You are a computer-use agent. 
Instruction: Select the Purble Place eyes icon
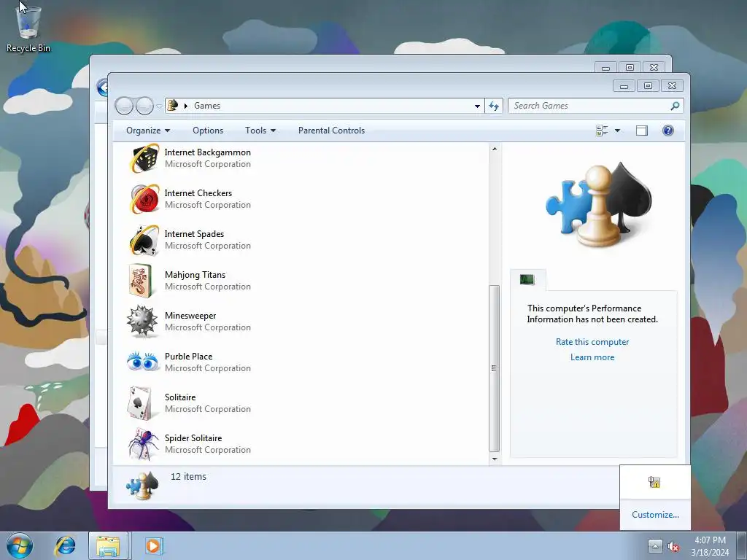tap(143, 362)
